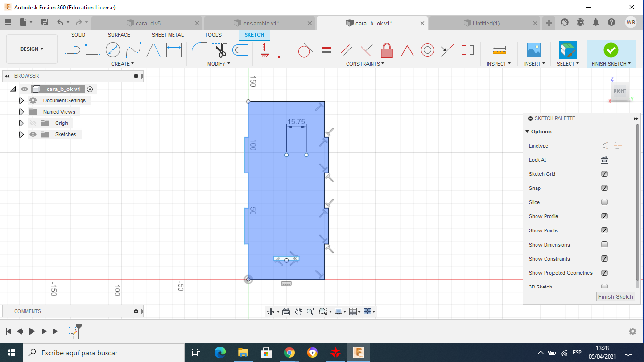
Task: Apply the Symmetry constraint
Action: point(468,49)
